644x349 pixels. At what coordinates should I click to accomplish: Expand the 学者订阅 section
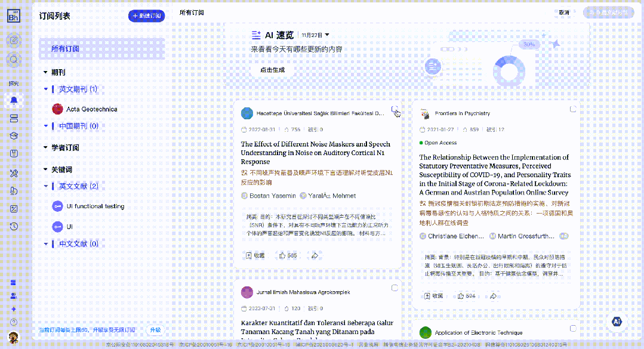point(45,147)
